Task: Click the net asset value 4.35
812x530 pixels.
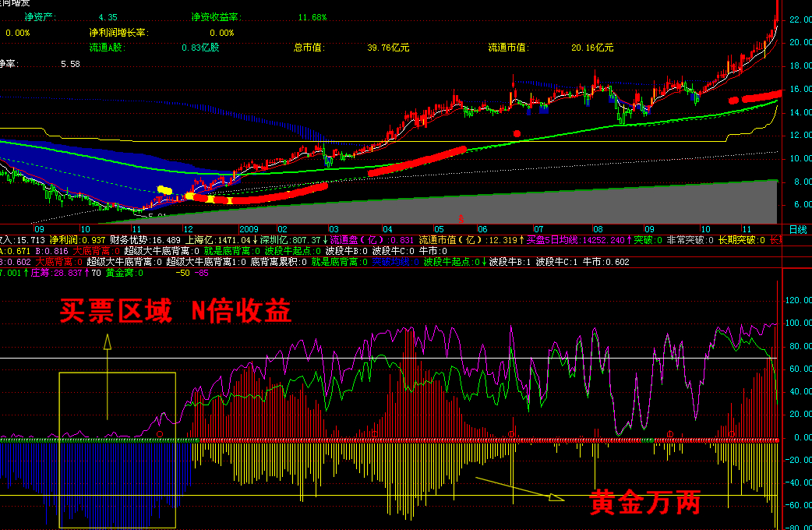Action: click(x=108, y=18)
